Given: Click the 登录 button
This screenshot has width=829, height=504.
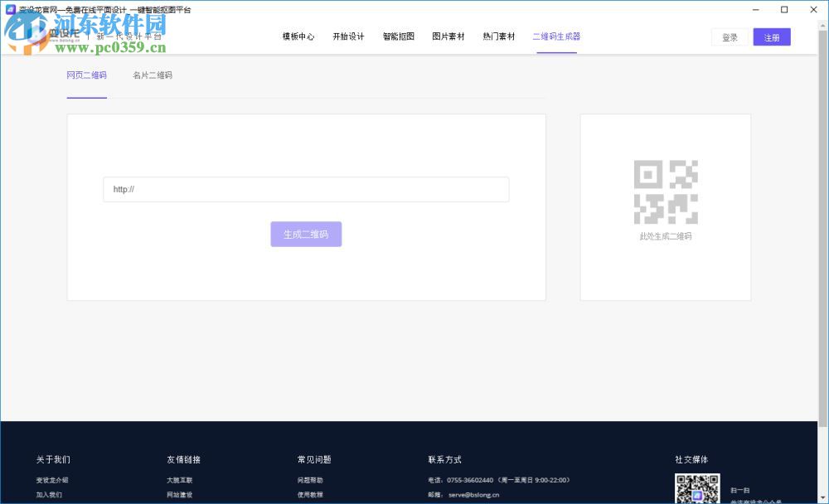Looking at the screenshot, I should click(x=730, y=36).
